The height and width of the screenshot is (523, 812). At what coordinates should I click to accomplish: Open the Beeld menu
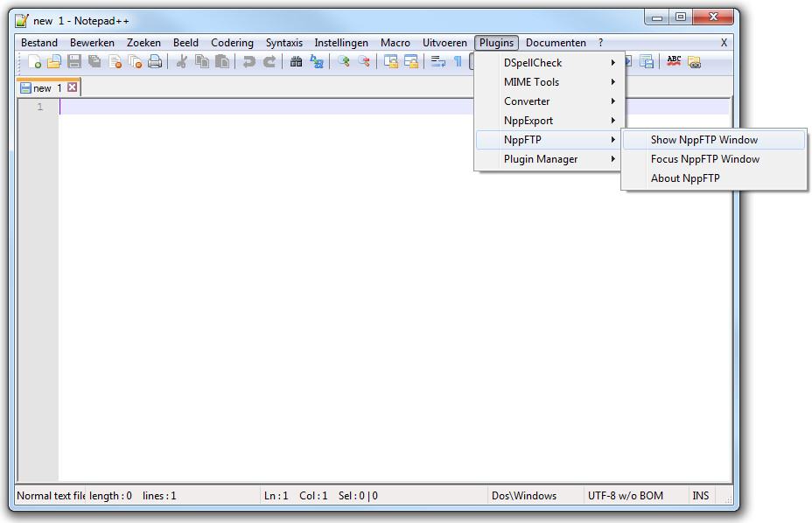pyautogui.click(x=185, y=43)
